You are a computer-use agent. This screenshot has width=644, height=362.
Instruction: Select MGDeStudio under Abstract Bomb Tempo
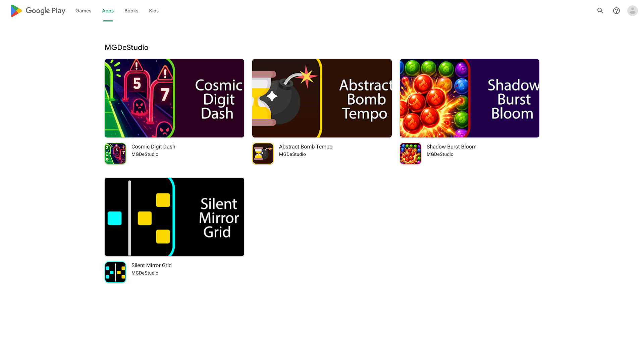[292, 154]
